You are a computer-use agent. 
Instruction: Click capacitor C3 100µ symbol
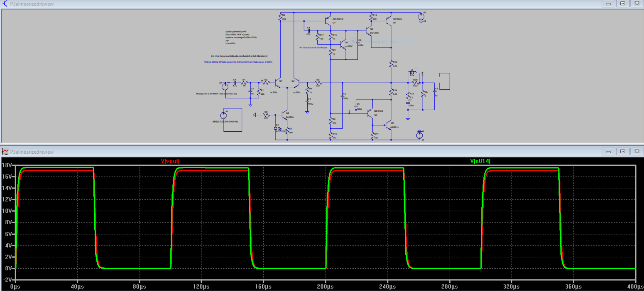307,101
